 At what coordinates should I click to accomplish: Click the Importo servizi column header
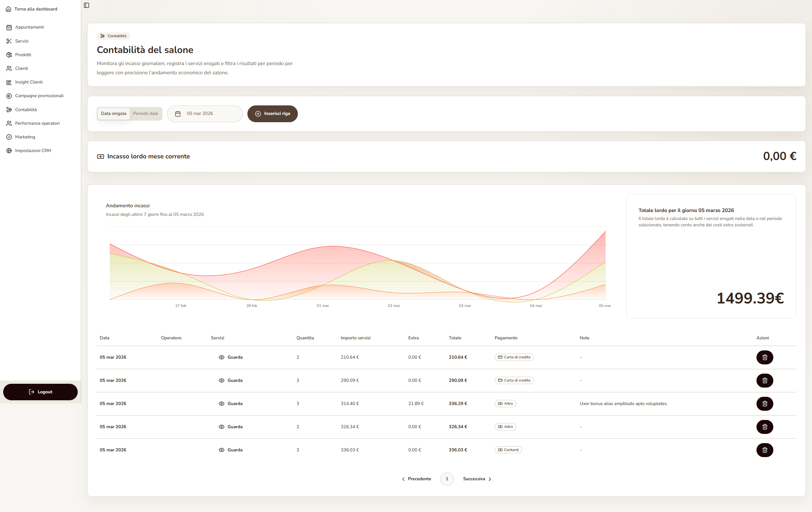356,338
